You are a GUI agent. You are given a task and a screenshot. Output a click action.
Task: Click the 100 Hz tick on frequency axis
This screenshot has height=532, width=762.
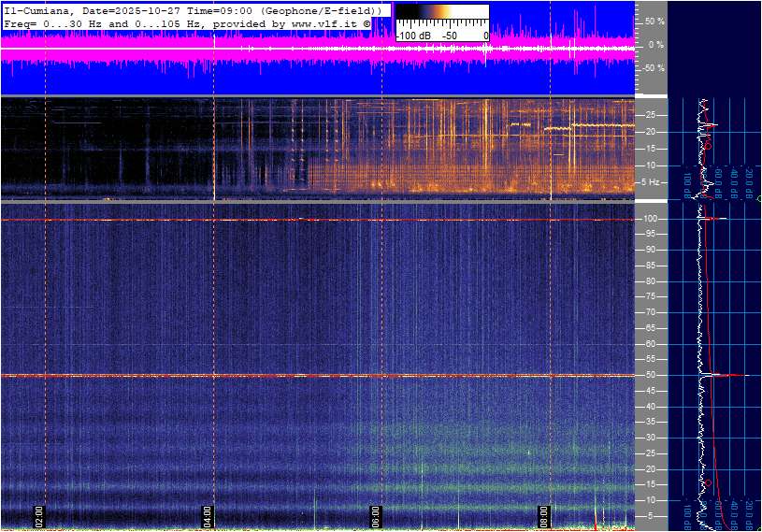652,219
